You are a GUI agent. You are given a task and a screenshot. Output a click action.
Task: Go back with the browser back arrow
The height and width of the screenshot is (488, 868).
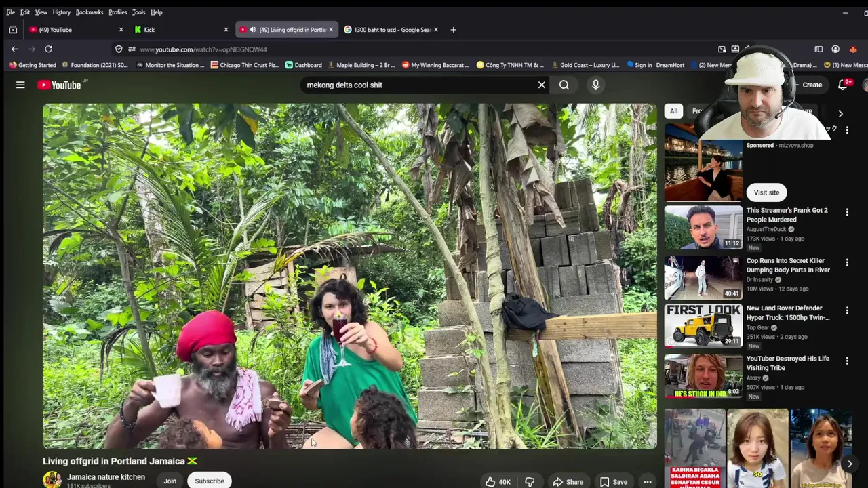pyautogui.click(x=14, y=49)
